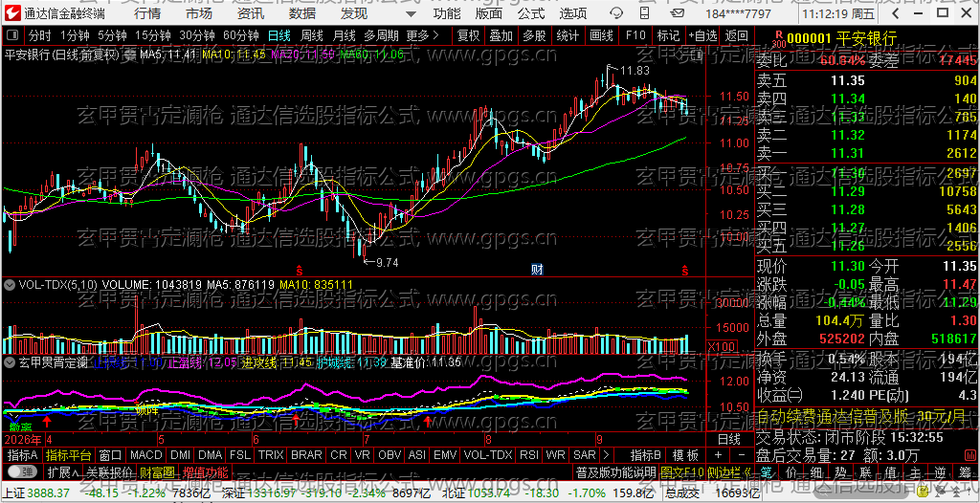Click the 窗口 button in indicator bar
Viewport: 980px width, 503px height.
click(111, 454)
